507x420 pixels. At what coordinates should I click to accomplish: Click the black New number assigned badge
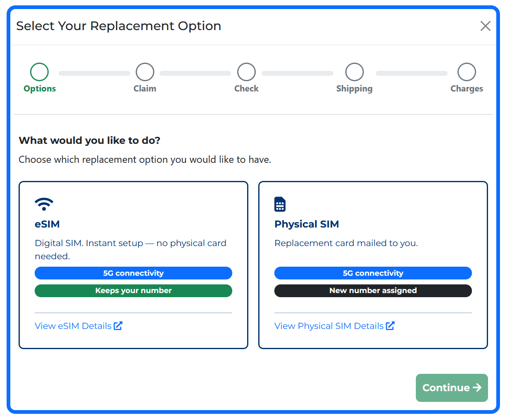click(373, 291)
